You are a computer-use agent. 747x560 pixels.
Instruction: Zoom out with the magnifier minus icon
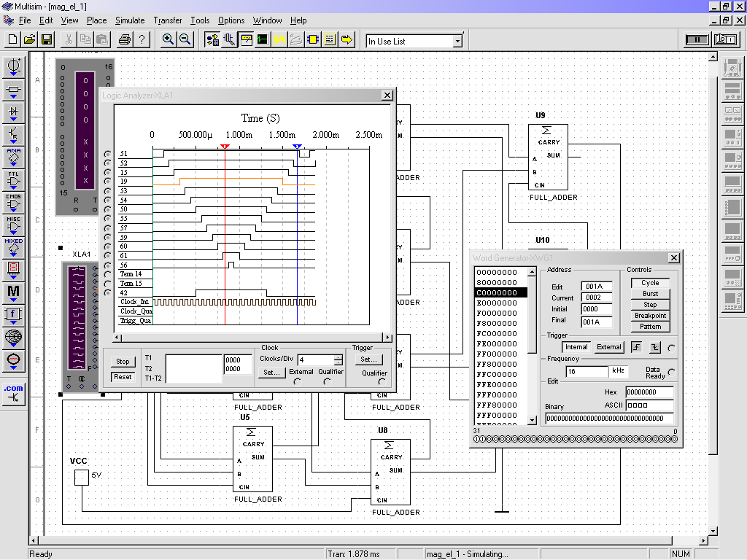pyautogui.click(x=185, y=39)
